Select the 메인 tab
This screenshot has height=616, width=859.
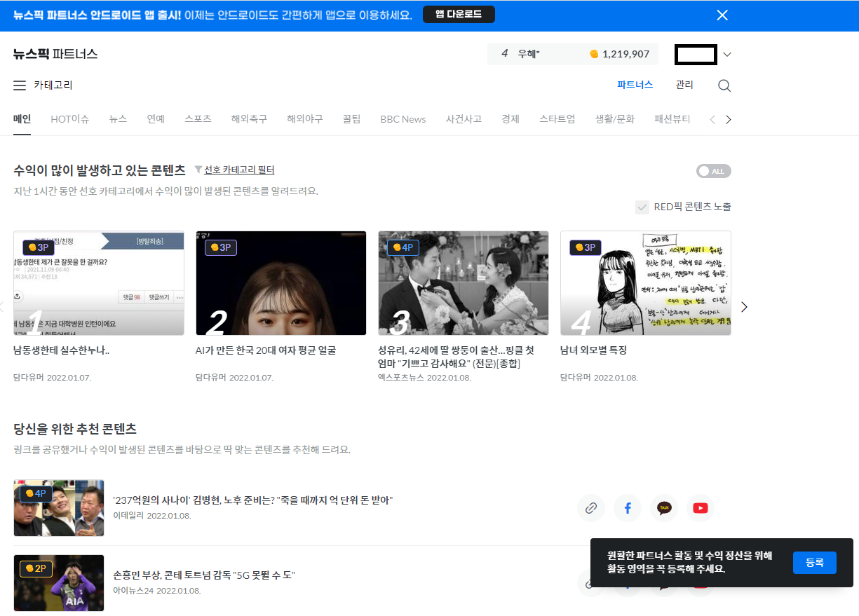22,119
